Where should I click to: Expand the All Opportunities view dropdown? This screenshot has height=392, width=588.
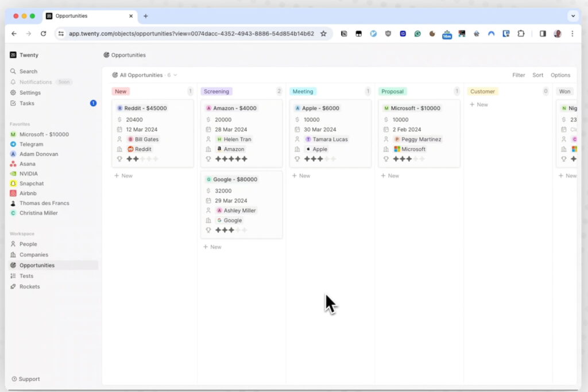tap(145, 75)
